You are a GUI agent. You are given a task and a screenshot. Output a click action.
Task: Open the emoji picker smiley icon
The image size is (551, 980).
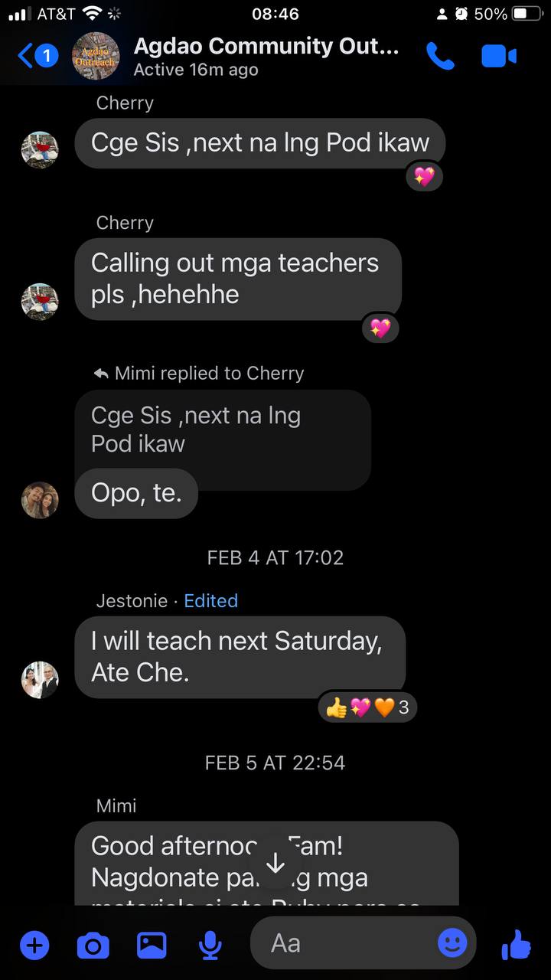point(452,942)
